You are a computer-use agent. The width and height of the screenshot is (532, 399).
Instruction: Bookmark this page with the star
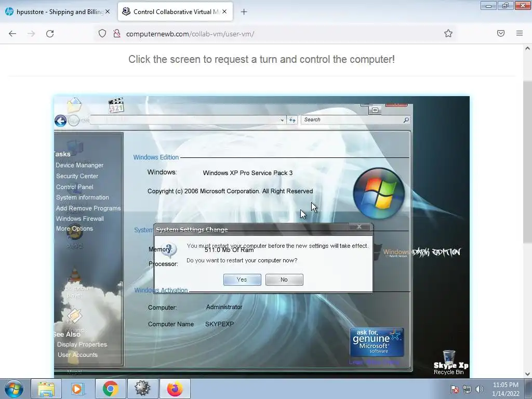click(x=448, y=33)
